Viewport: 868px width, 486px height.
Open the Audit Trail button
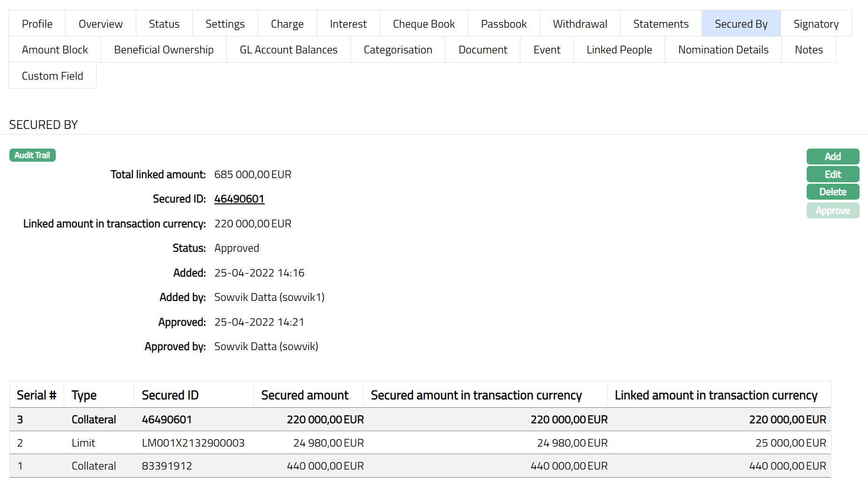coord(32,155)
